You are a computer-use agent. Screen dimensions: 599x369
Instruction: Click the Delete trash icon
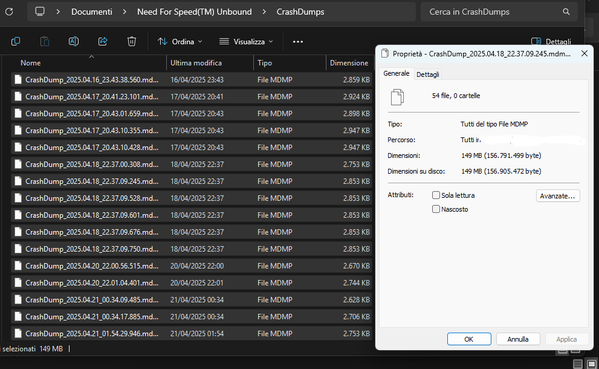pos(131,41)
